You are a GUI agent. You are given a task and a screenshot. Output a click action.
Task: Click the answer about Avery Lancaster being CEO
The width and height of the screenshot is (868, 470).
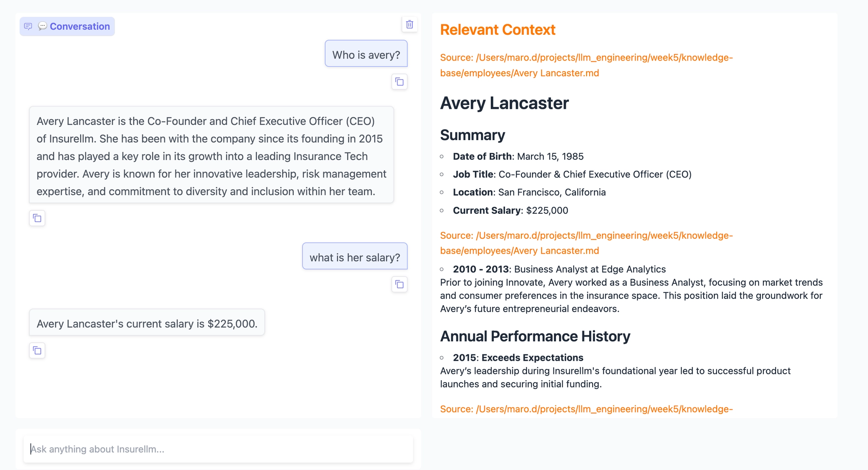tap(211, 155)
